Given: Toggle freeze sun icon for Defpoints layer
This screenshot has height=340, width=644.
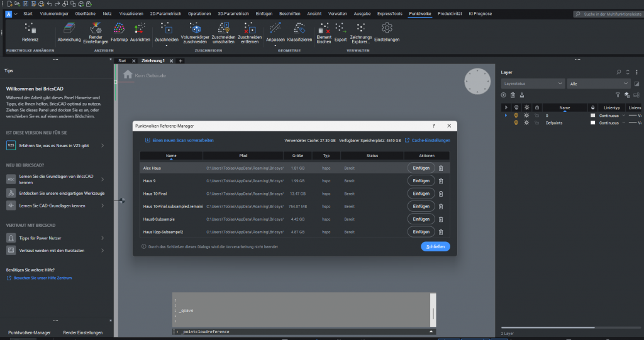Looking at the screenshot, I should [526, 123].
